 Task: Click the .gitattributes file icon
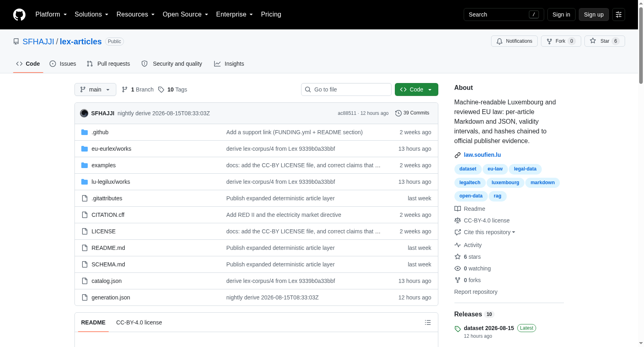85,198
